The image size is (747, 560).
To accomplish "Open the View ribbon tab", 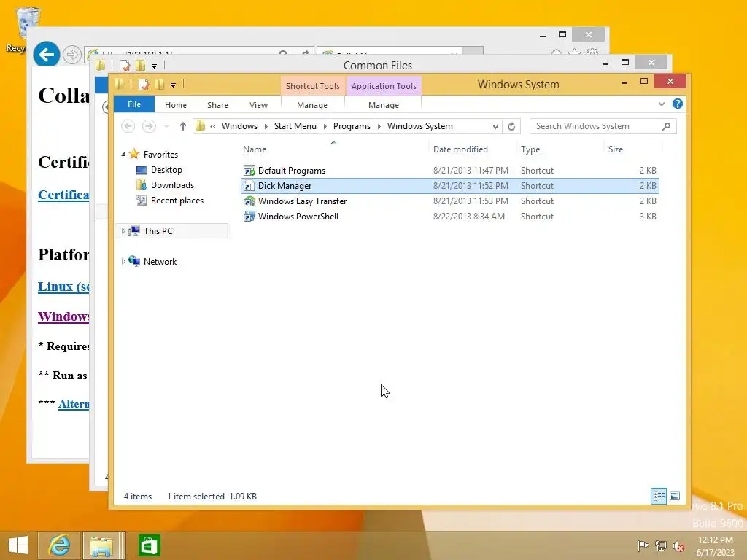I will click(x=258, y=105).
